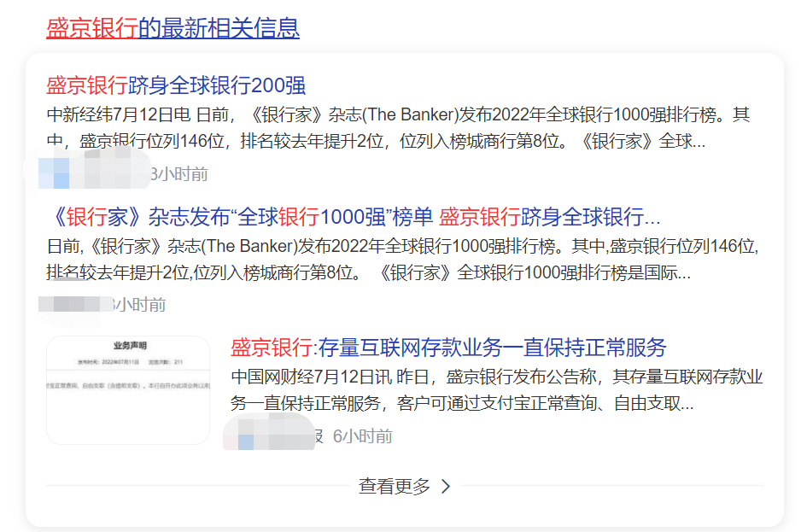Open the 盛京银行的最新相关信息 heading link

172,28
